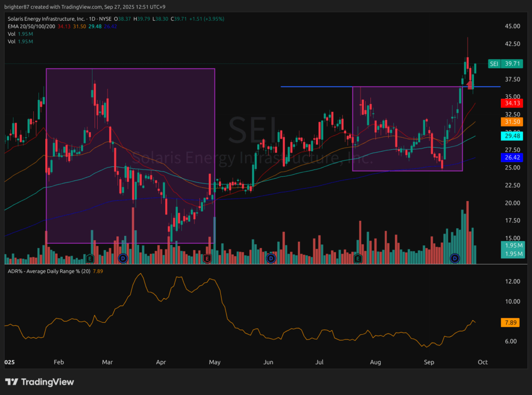Screen dimensions: 532x395
Task: Click the ADR% Average Daily Range legend
Action: (x=49, y=271)
